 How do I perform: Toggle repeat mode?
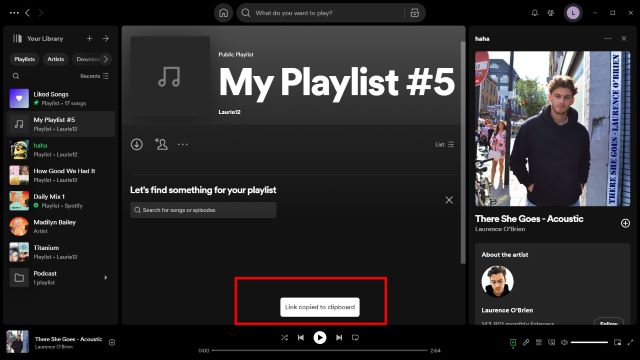(x=356, y=338)
